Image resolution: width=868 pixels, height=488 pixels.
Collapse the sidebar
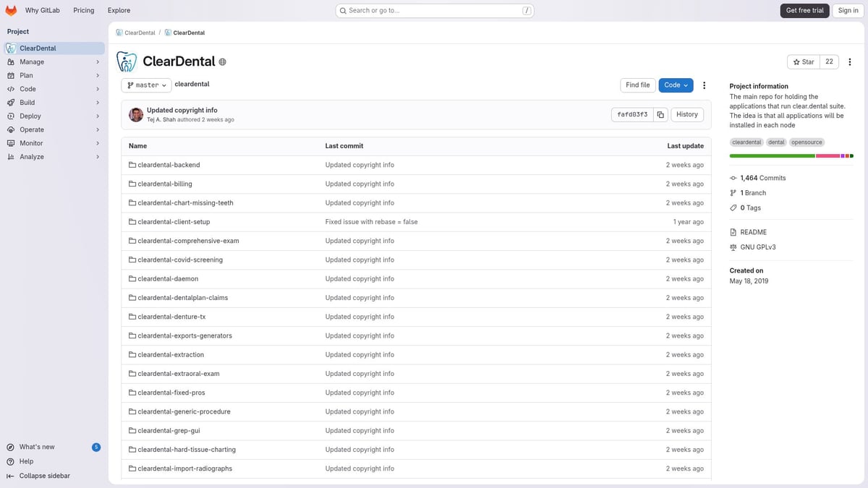coord(44,476)
